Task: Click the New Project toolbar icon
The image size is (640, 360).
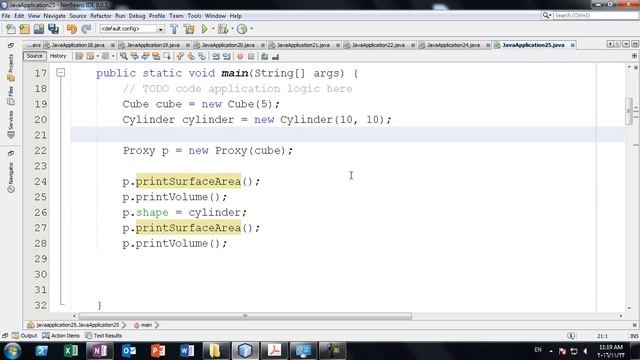Action: point(24,29)
